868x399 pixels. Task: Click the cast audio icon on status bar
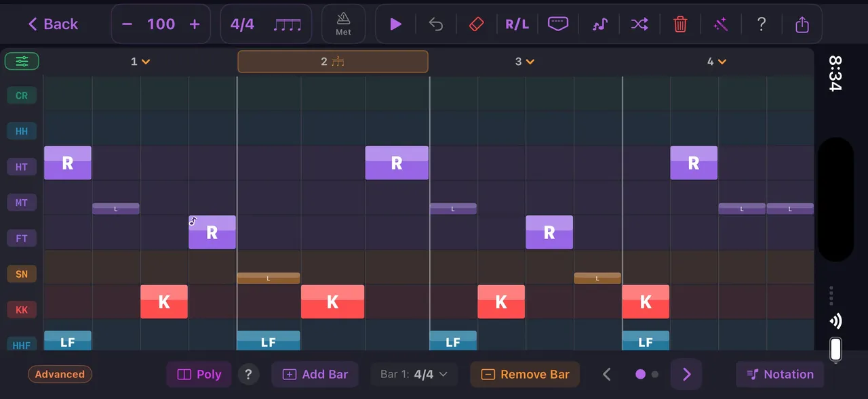pos(835,321)
